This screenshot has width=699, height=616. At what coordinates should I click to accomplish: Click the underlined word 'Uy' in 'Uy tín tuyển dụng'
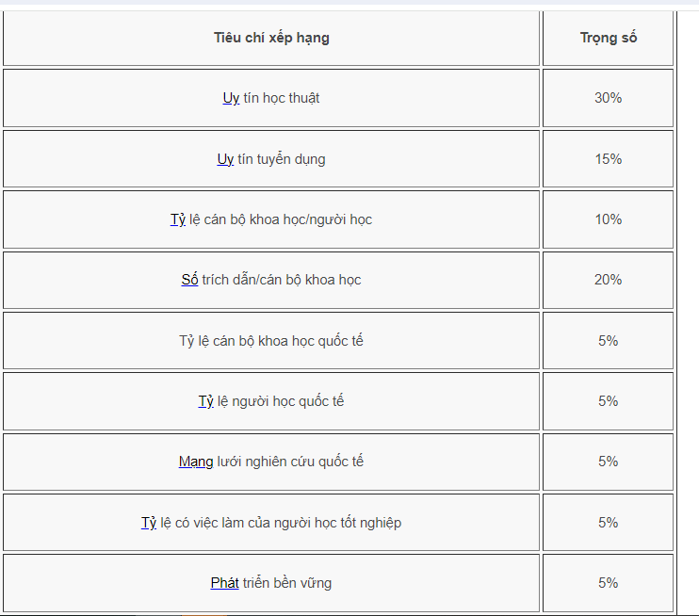click(225, 159)
